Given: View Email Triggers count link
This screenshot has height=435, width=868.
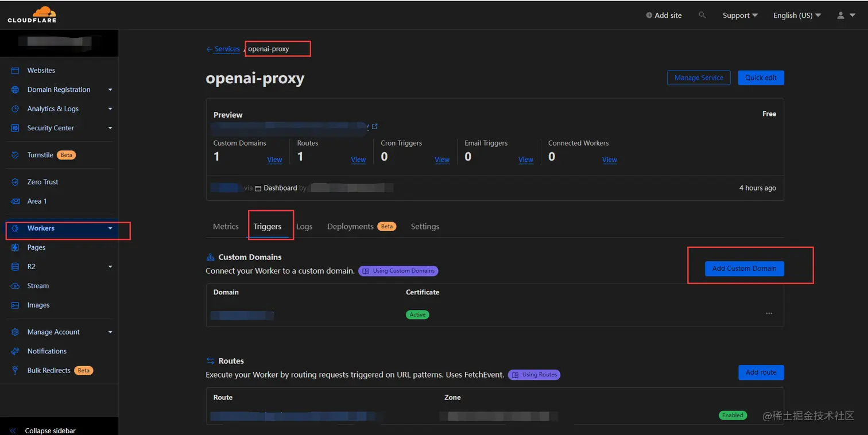Looking at the screenshot, I should 526,160.
